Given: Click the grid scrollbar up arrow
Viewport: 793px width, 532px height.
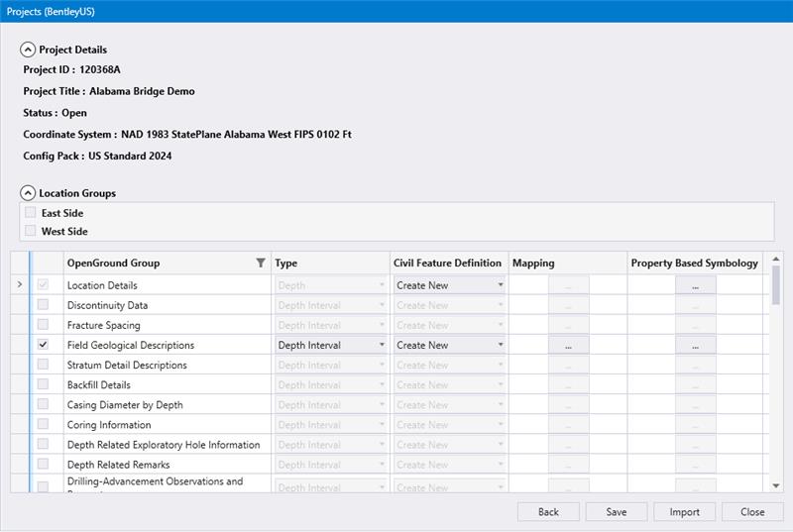Looking at the screenshot, I should pos(776,259).
